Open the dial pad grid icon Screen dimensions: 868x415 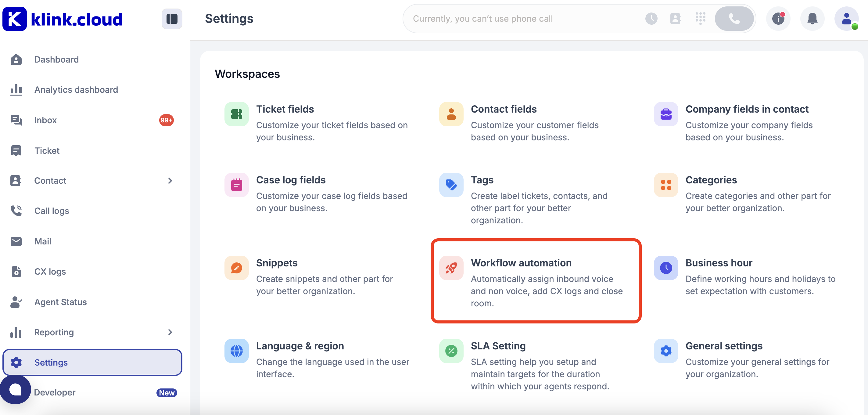pos(700,18)
